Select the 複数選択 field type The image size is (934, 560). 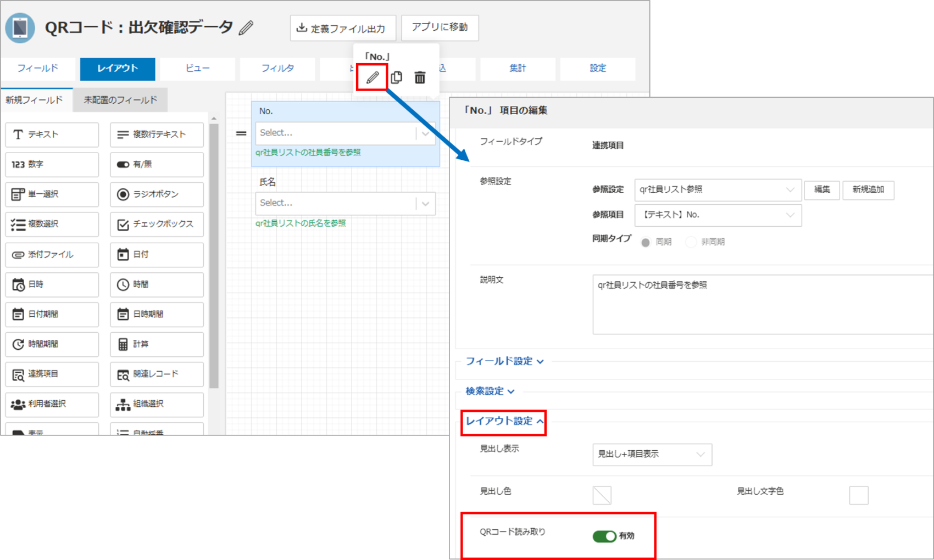pyautogui.click(x=52, y=224)
